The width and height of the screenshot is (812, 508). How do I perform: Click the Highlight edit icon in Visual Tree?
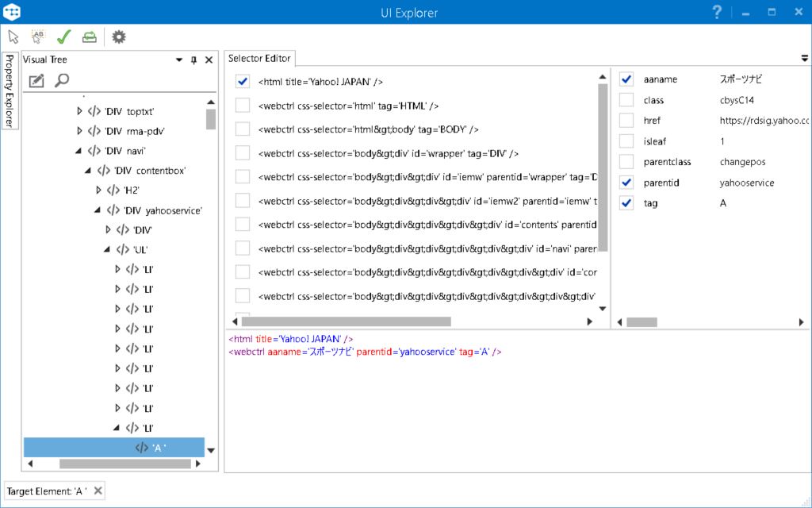pos(36,80)
